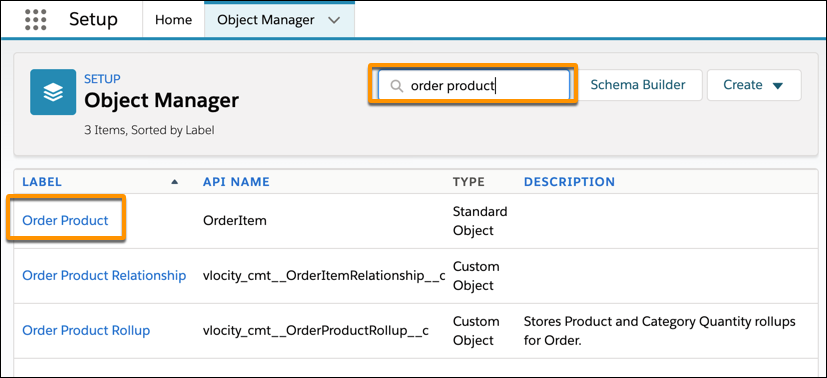Click the Schema Builder button
This screenshot has width=827, height=378.
point(638,85)
